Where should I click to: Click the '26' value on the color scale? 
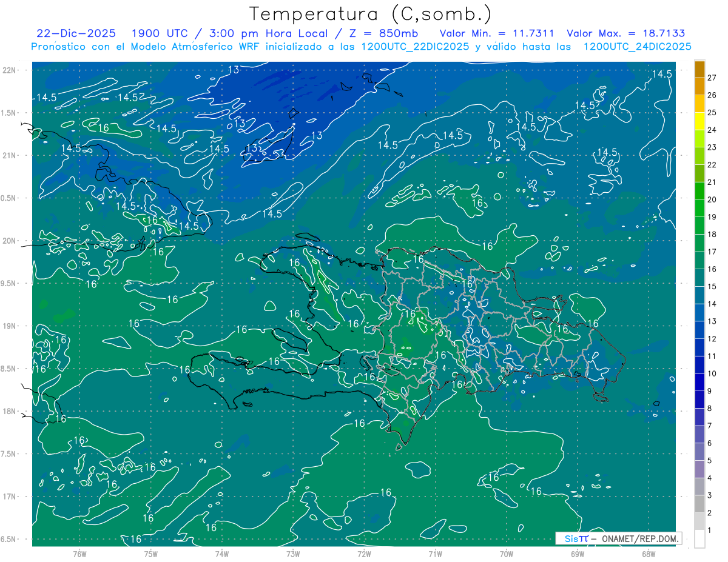tap(713, 95)
